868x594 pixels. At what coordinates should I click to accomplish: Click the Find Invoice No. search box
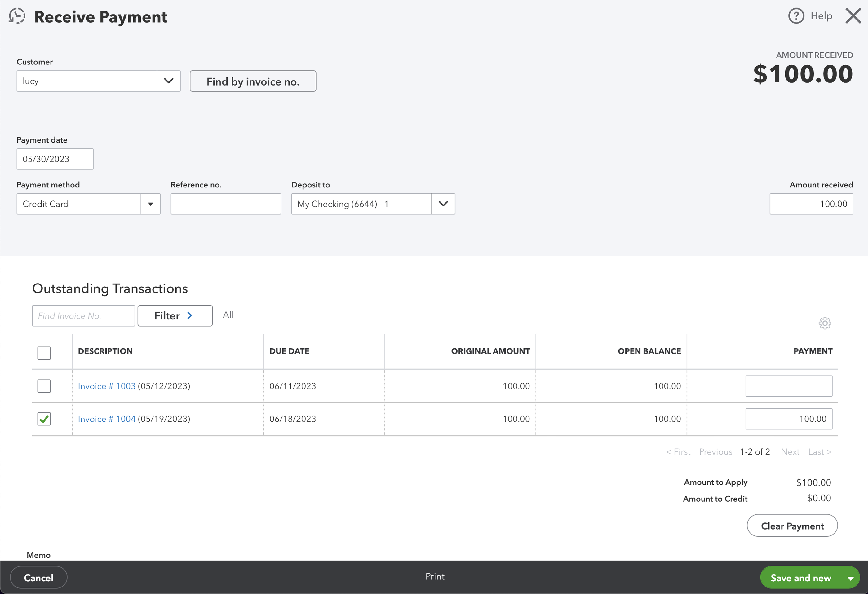(83, 316)
